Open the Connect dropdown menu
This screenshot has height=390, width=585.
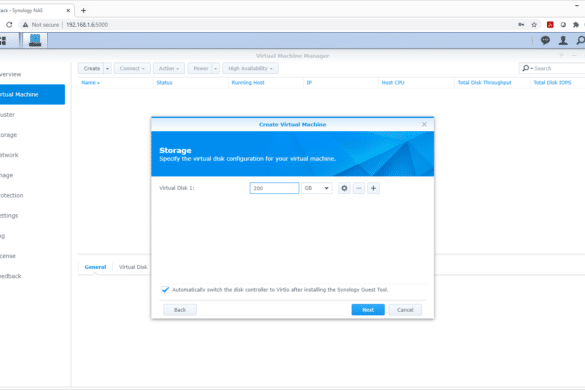[x=132, y=68]
